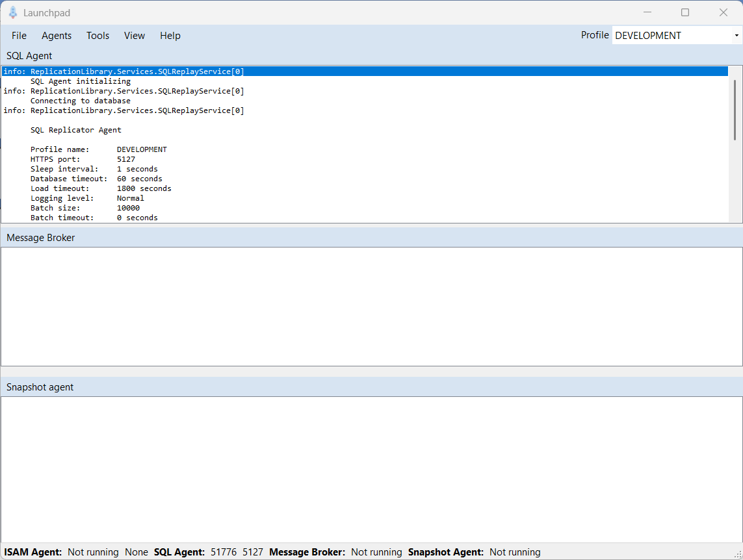Click the Snapshot Agent 'Not running' status
This screenshot has width=743, height=560.
point(515,552)
